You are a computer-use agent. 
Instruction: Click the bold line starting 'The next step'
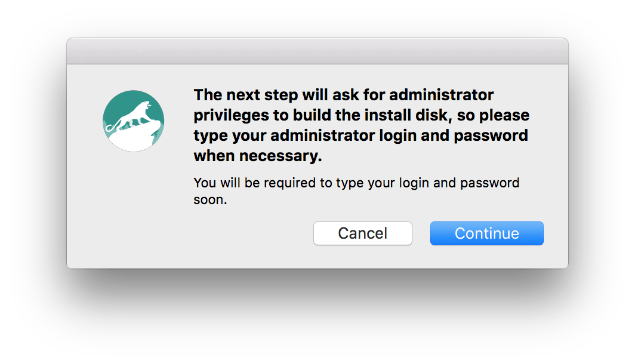click(x=343, y=95)
